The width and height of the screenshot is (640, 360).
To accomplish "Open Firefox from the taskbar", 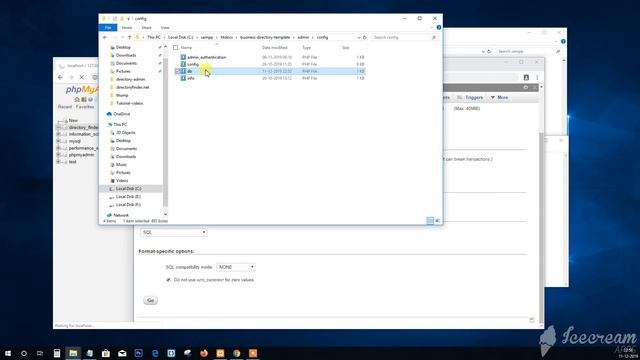I will click(x=204, y=353).
